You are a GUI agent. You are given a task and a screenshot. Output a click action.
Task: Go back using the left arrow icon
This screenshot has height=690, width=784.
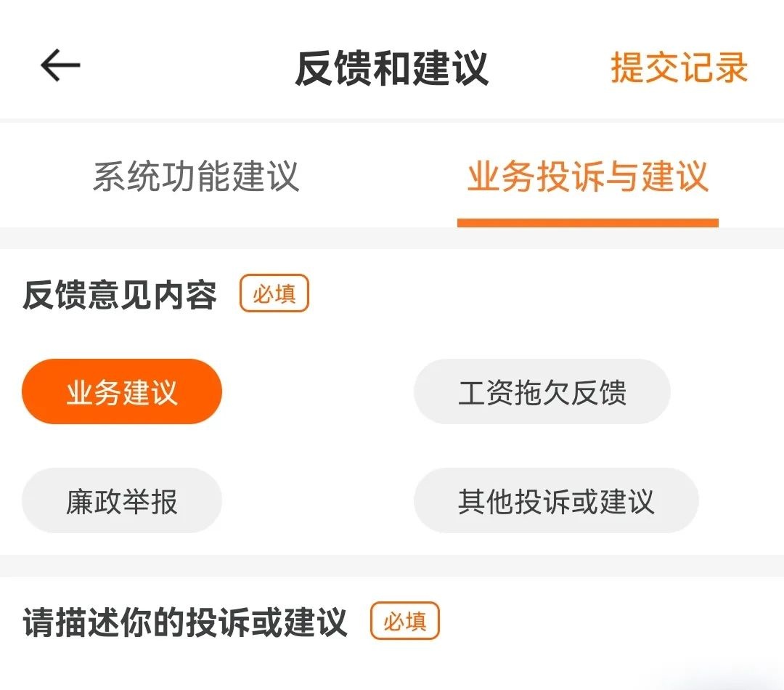click(x=60, y=67)
